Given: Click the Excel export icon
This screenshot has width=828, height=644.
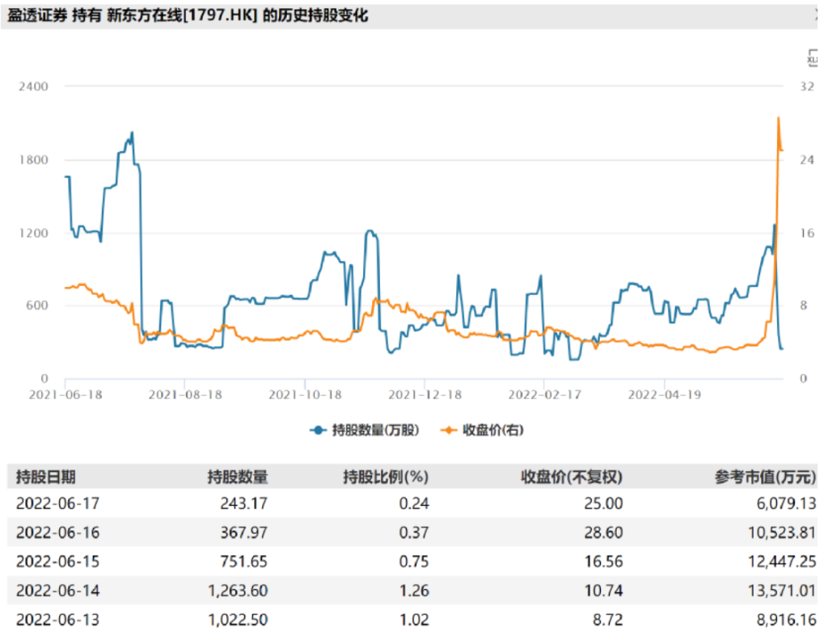Looking at the screenshot, I should (812, 58).
